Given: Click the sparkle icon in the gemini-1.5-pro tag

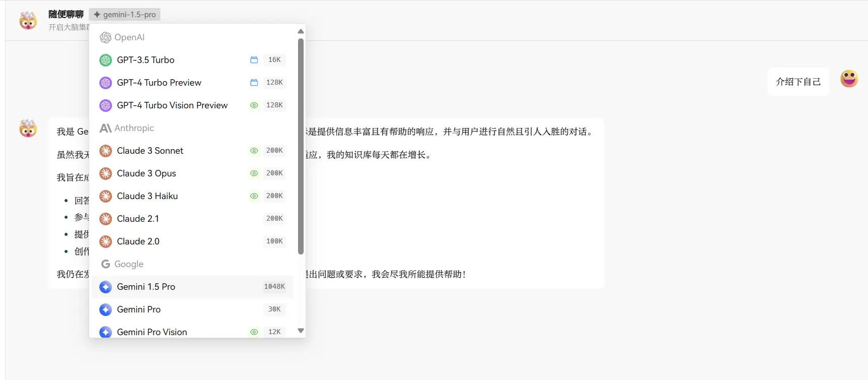Looking at the screenshot, I should [97, 15].
